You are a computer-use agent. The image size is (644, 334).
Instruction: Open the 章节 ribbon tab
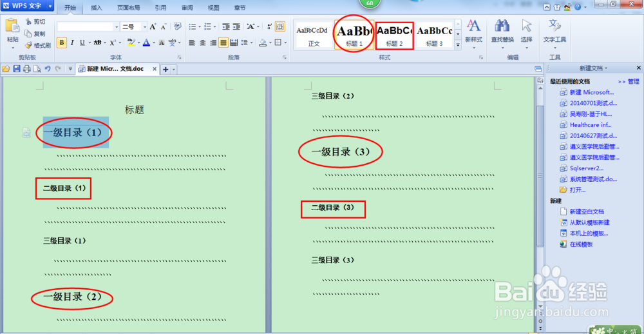(240, 8)
